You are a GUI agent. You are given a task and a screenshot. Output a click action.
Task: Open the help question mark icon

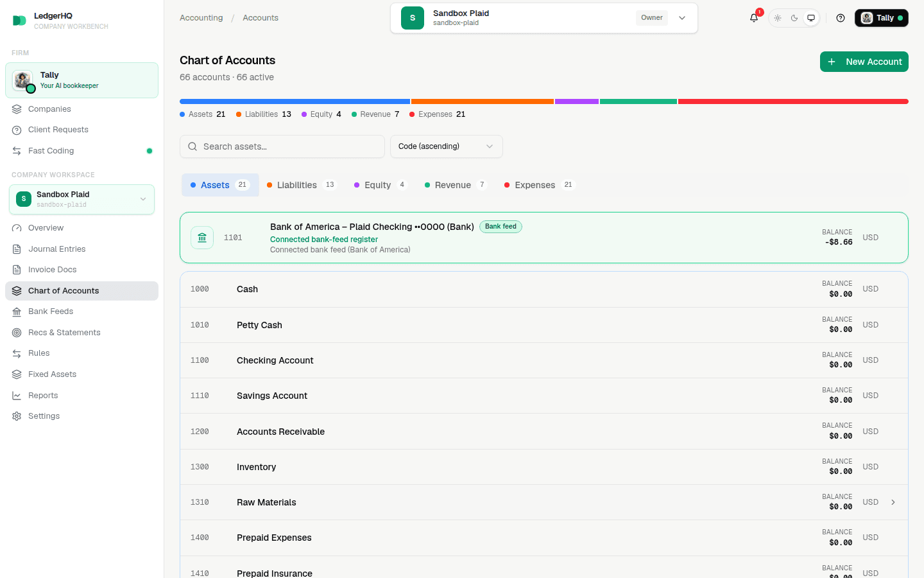coord(841,18)
